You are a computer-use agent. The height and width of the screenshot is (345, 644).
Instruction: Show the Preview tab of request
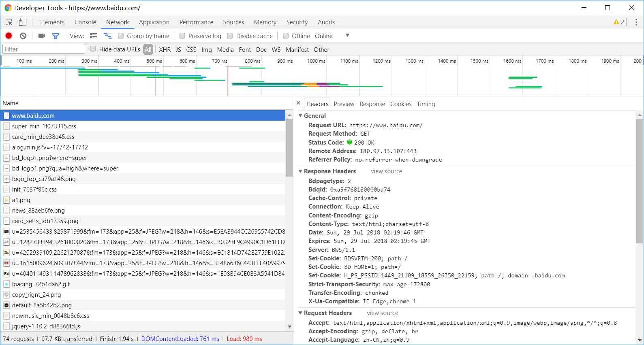coord(344,104)
